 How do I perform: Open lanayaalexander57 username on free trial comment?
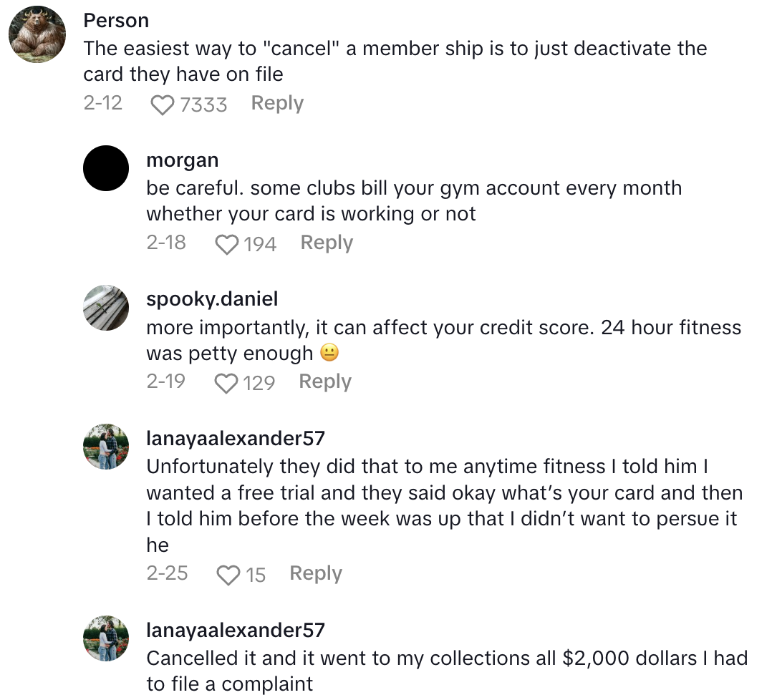tap(236, 438)
